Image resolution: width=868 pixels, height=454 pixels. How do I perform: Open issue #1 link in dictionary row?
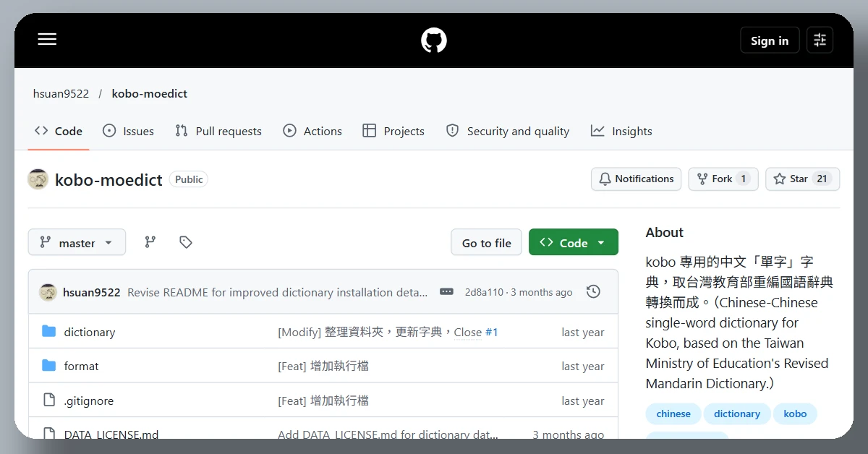pos(491,332)
